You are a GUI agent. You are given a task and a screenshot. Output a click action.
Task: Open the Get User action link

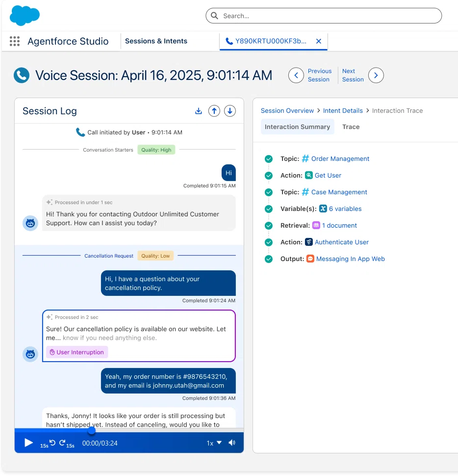(328, 176)
